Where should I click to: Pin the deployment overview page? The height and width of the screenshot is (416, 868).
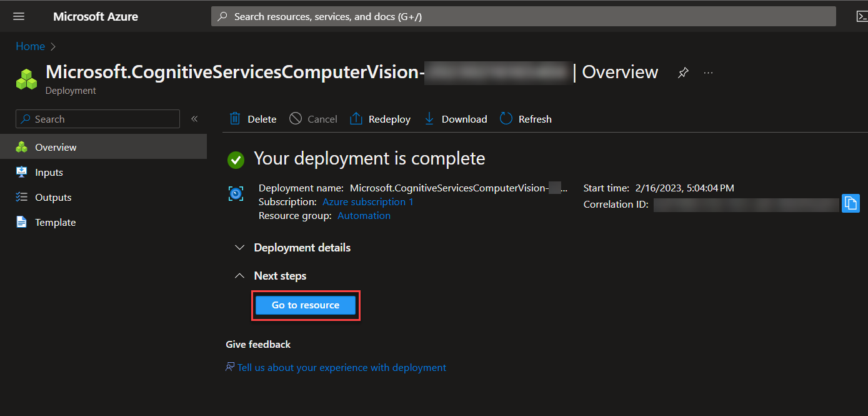(x=683, y=73)
